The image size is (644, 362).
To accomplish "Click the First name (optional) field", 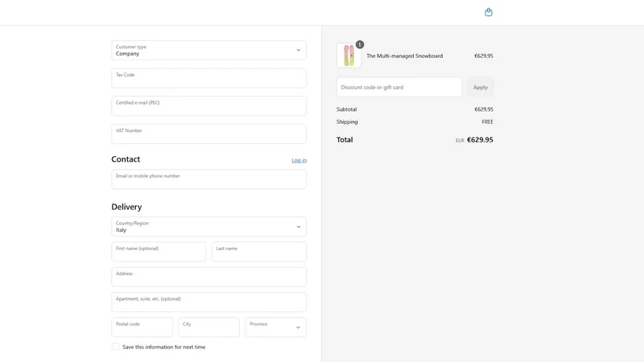I will click(159, 252).
